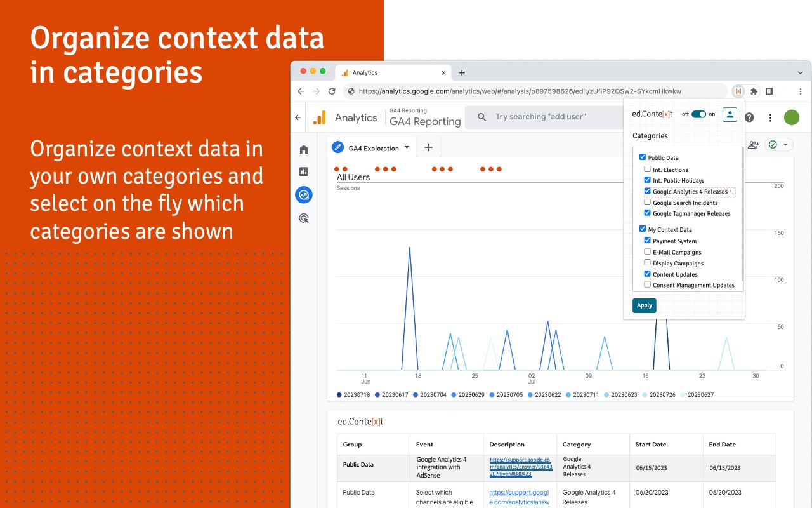This screenshot has height=508, width=812.
Task: Click legend entry 20230617
Action: tap(391, 395)
